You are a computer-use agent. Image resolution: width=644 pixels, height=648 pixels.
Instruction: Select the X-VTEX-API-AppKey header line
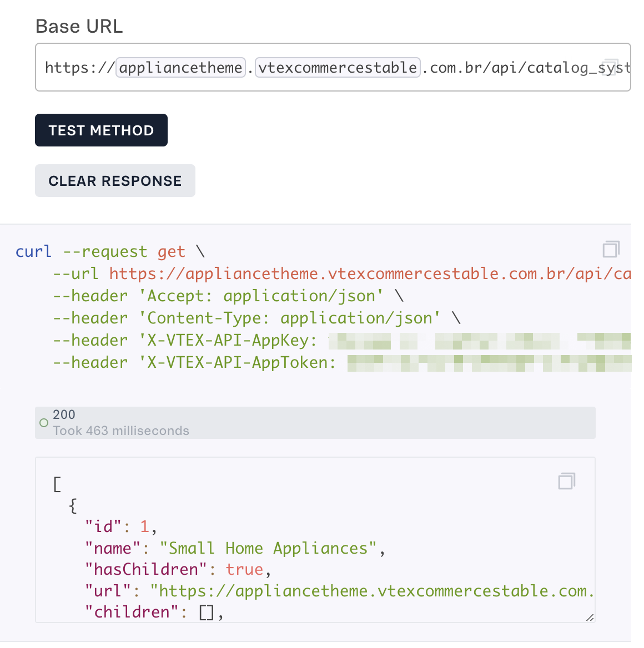(x=341, y=341)
